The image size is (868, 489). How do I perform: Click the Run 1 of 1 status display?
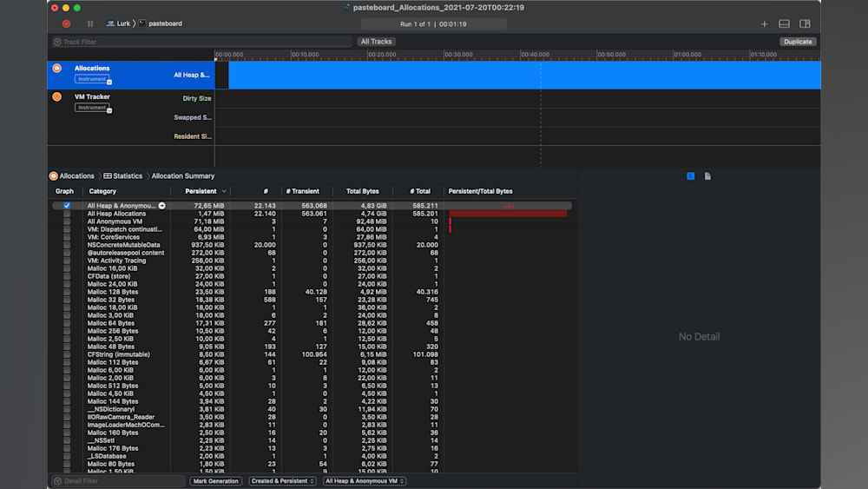[433, 23]
